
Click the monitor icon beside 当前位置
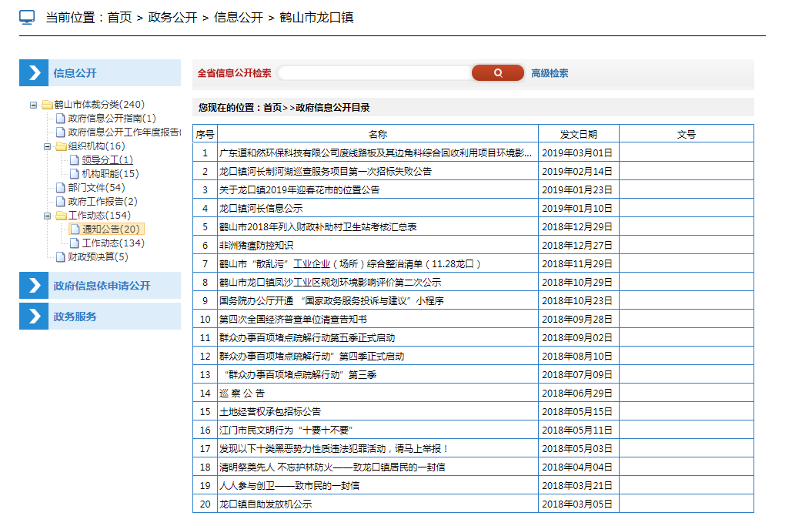27,18
